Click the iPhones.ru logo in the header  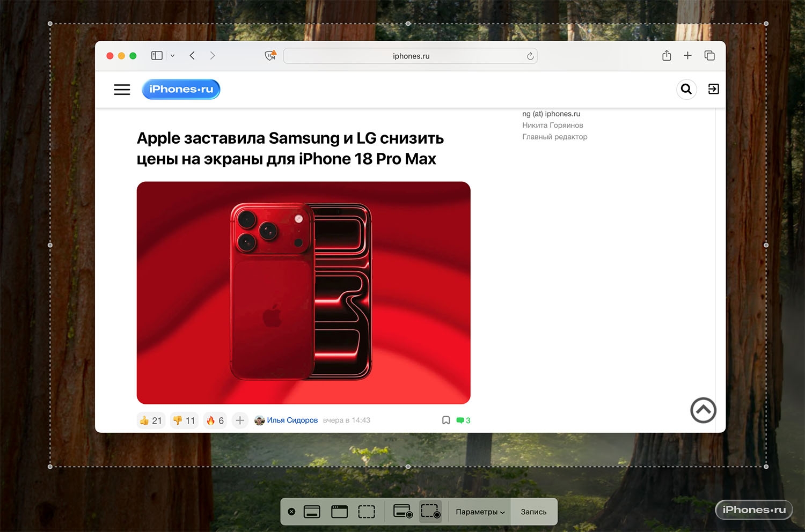(x=181, y=90)
